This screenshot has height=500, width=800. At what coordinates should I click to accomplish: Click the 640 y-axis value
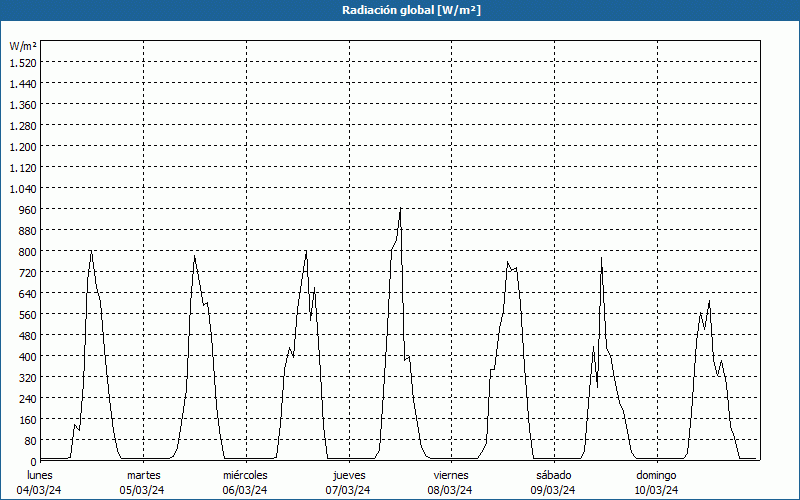point(28,293)
